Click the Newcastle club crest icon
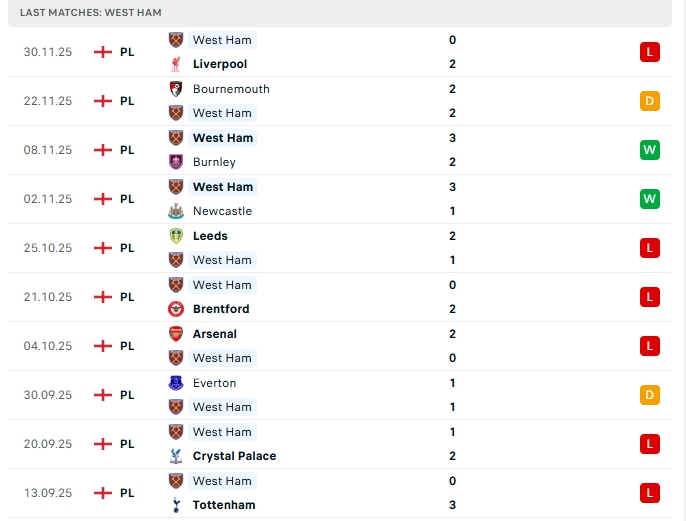686x521 pixels. [x=176, y=211]
